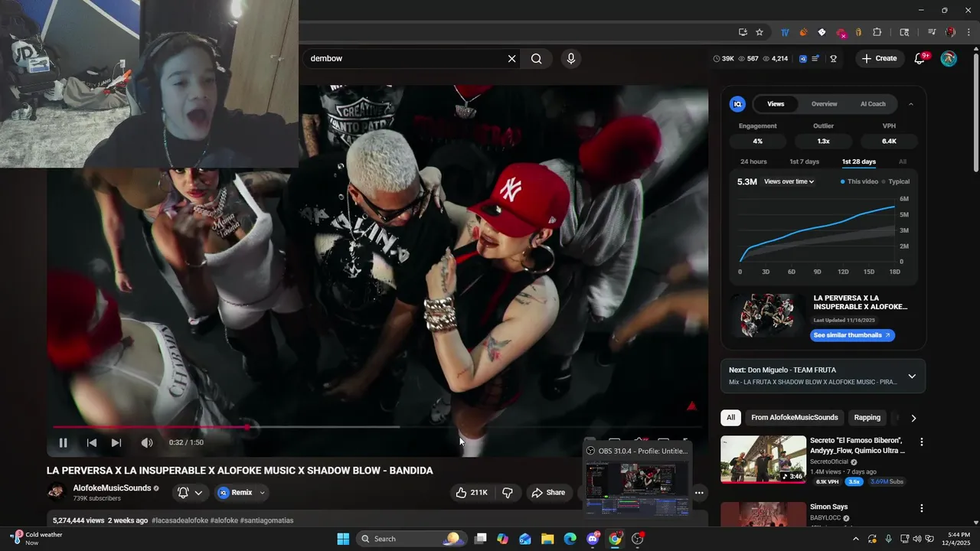980x551 pixels.
Task: Bookmark this page with star icon
Action: pos(759,32)
